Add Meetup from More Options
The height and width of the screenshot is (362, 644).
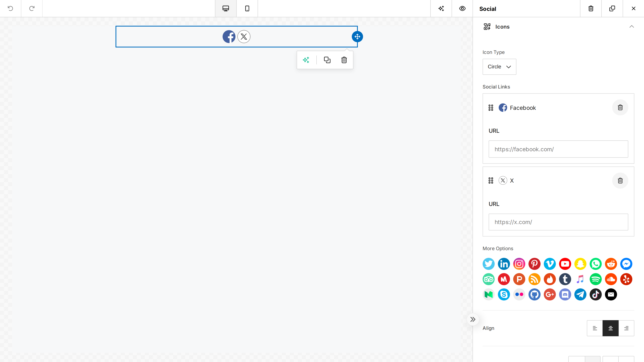click(504, 279)
